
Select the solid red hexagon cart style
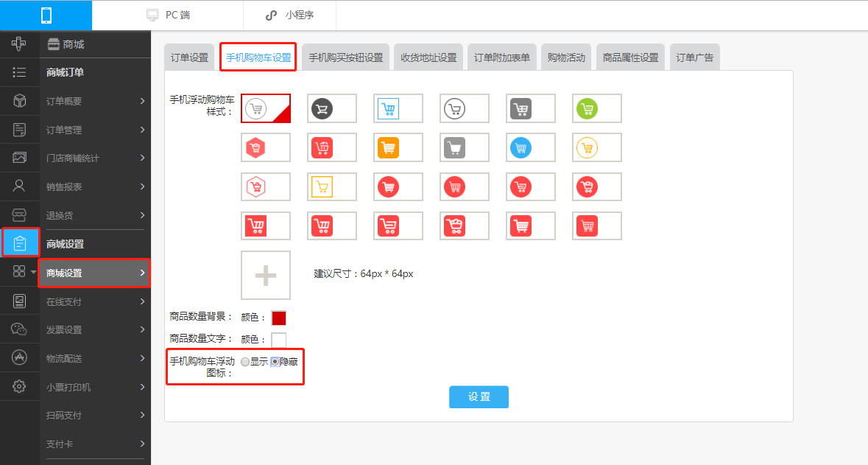[266, 147]
